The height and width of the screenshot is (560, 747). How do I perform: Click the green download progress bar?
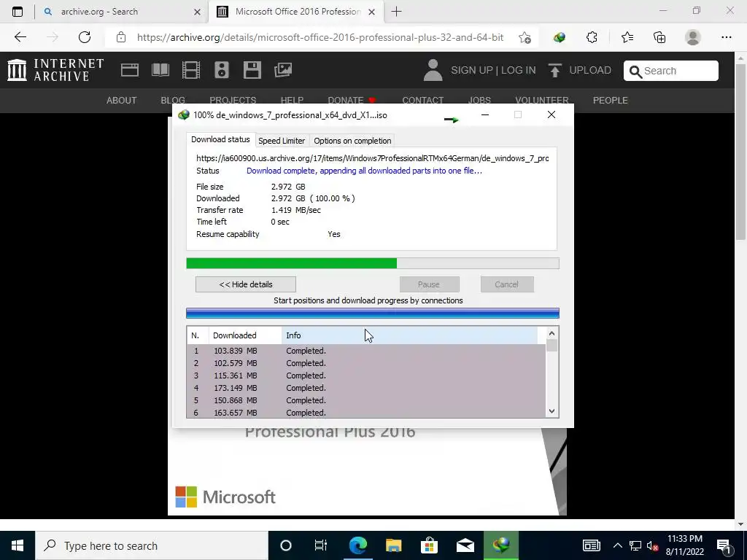pos(373,263)
